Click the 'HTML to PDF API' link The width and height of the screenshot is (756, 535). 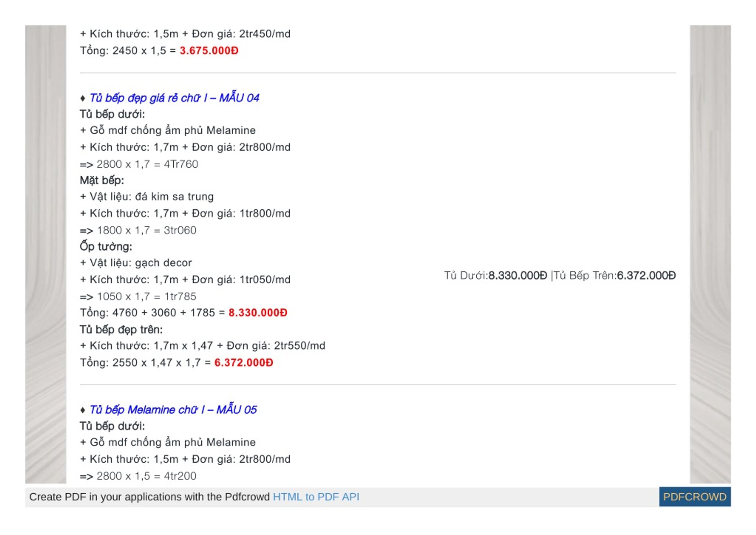[316, 497]
